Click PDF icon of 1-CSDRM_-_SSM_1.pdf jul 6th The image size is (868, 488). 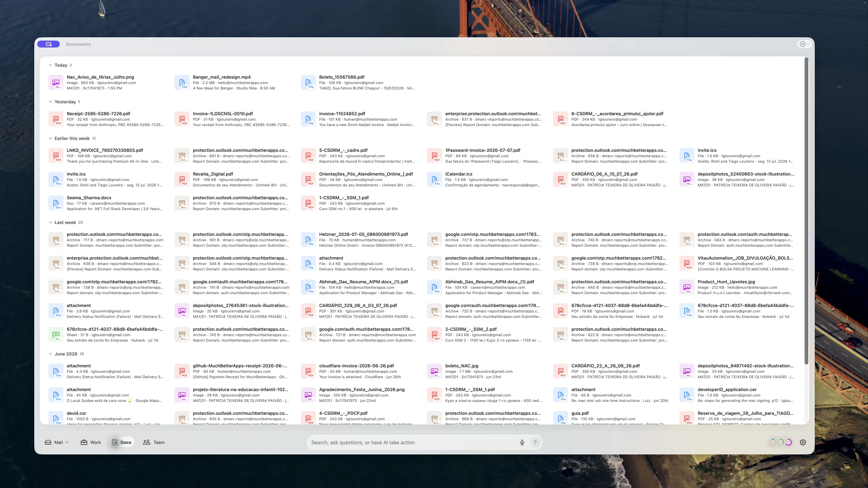coord(308,203)
